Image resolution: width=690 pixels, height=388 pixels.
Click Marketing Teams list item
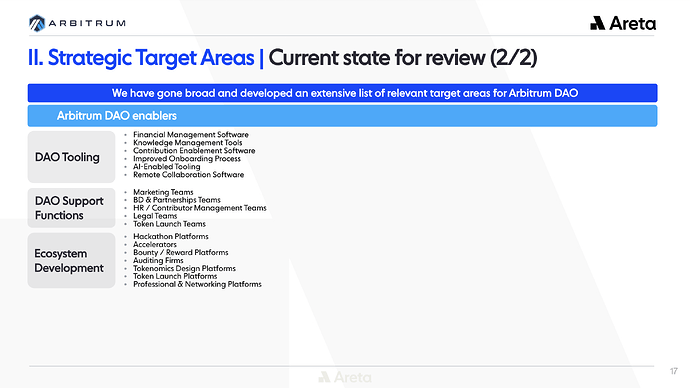tap(163, 192)
